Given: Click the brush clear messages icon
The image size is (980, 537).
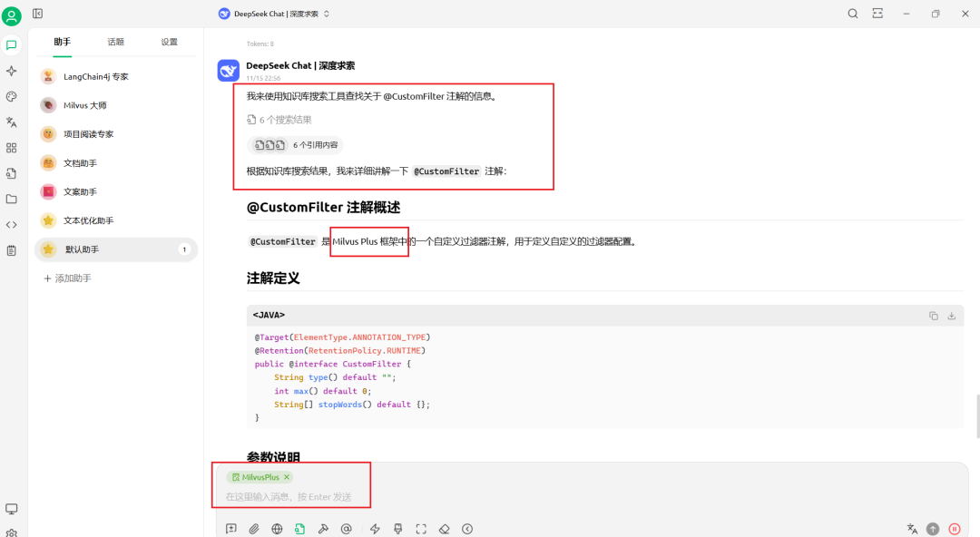Looking at the screenshot, I should [398, 529].
